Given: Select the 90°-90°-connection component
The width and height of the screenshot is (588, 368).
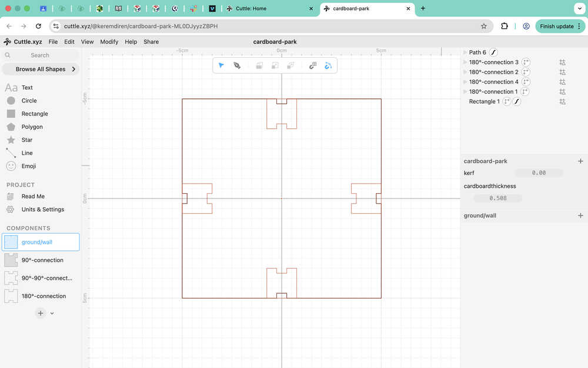Looking at the screenshot, I should pos(41,278).
